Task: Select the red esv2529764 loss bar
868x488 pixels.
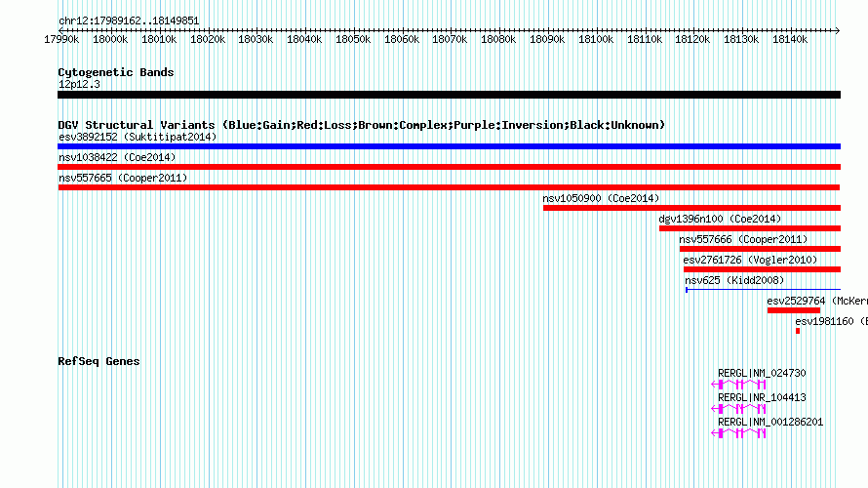Action: pos(794,310)
